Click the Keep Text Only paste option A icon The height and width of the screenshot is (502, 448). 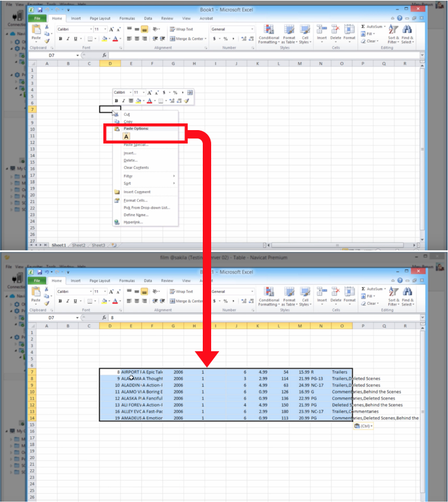126,137
